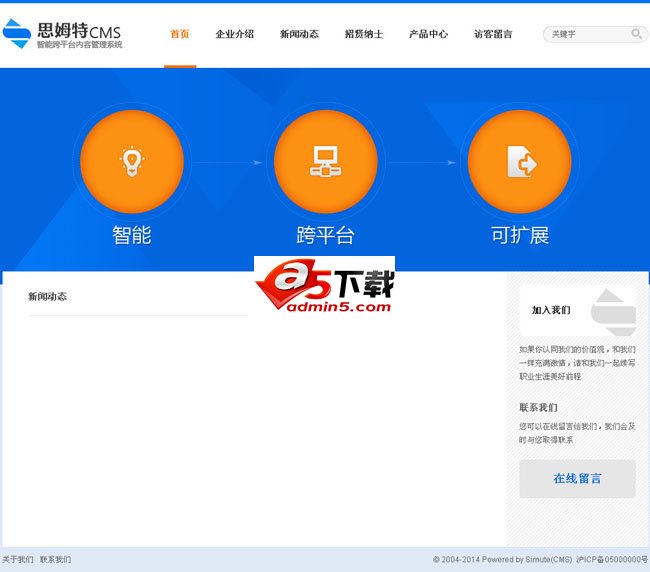Viewport: 650px width, 572px height.
Task: Click the 可扩展 export document icon
Action: (519, 162)
